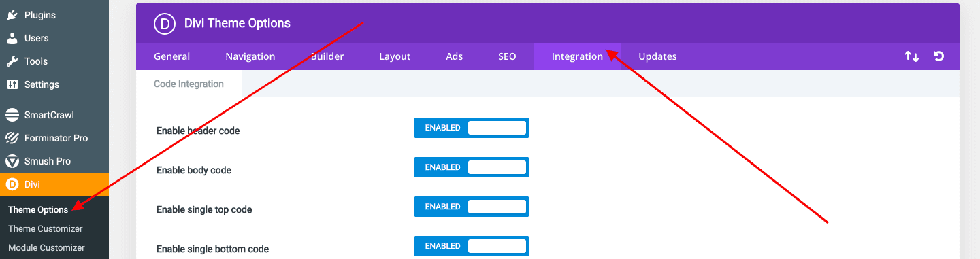Go to Module Customizer link
The image size is (980, 259).
(46, 248)
